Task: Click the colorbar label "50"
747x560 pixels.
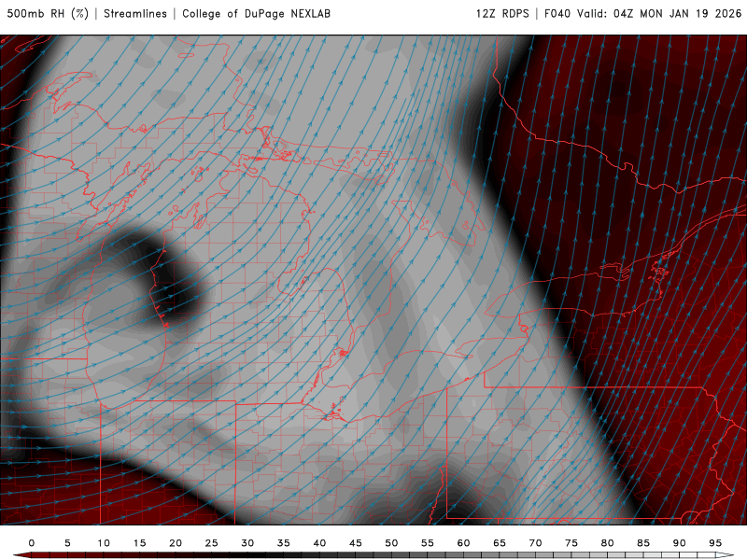Action: point(391,543)
